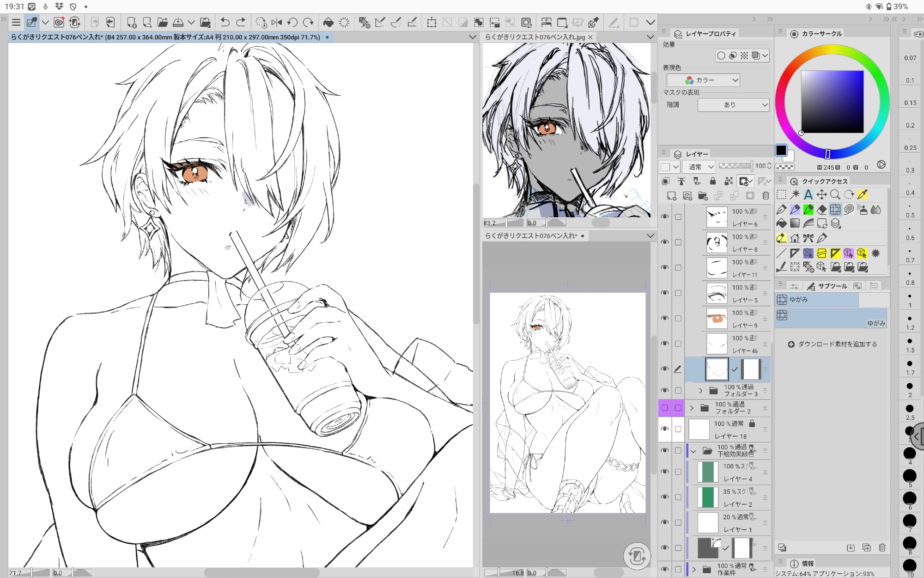
Task: Toggle visibility of レイヤー 18
Action: 665,429
